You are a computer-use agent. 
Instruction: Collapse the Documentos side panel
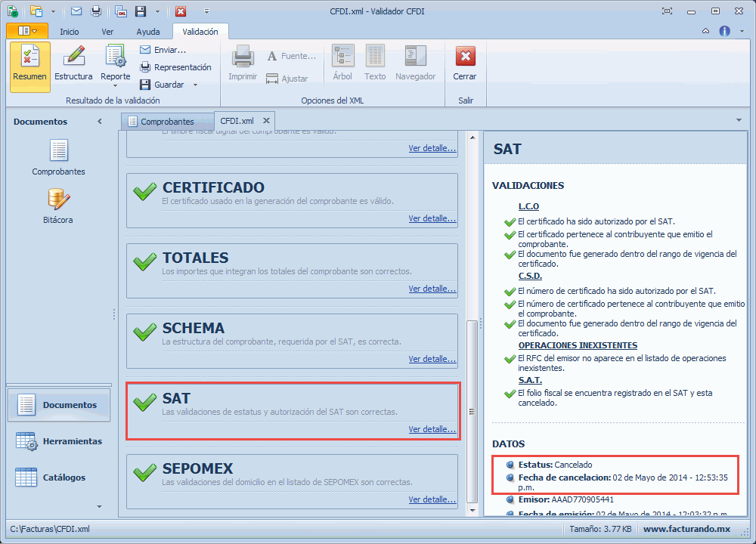(100, 122)
